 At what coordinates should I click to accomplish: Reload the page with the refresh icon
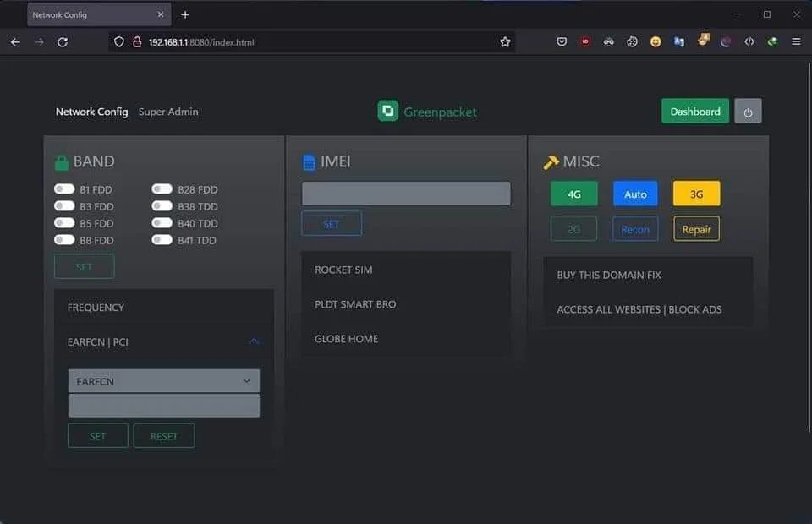(x=62, y=42)
